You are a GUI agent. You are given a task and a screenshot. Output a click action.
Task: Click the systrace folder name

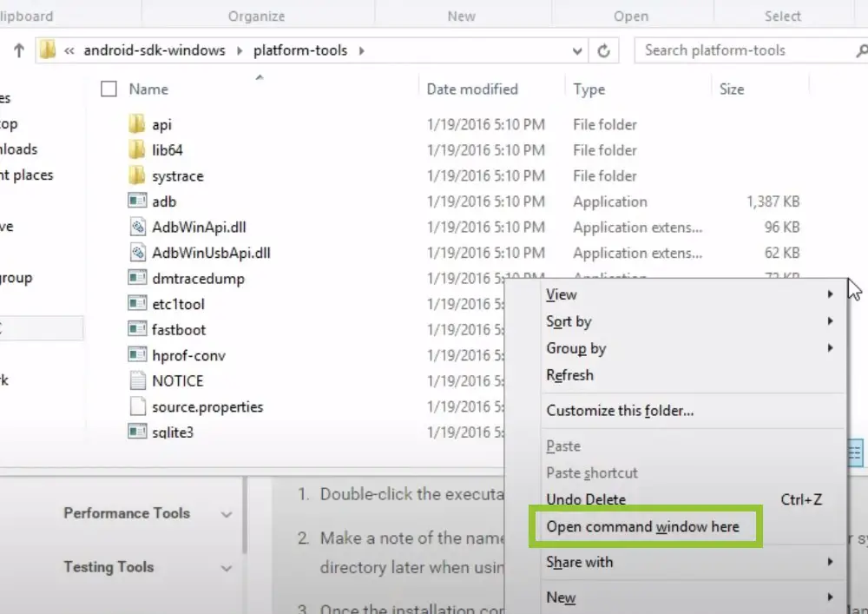178,176
